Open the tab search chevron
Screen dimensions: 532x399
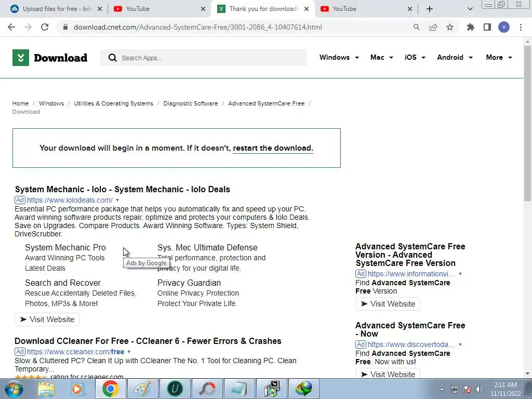(470, 9)
